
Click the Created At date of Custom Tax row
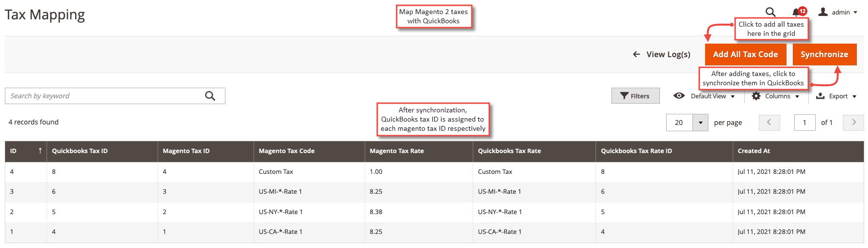772,171
